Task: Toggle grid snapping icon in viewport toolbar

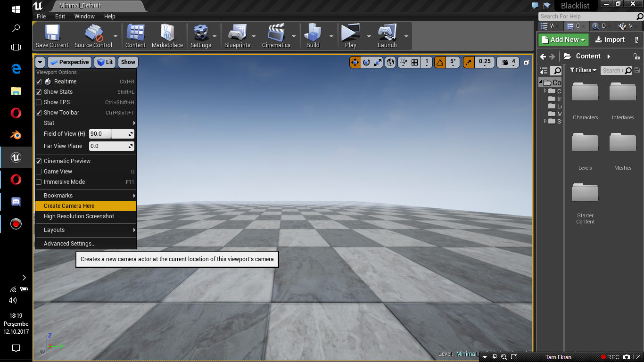Action: click(x=415, y=62)
